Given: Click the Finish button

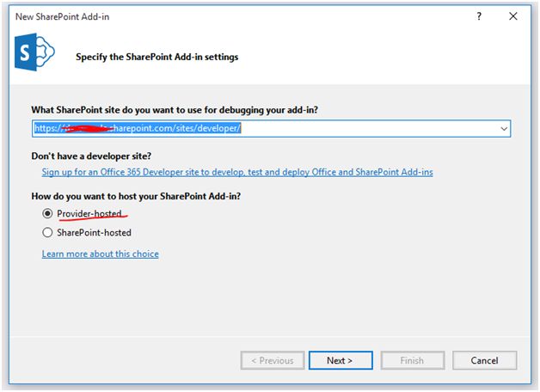Looking at the screenshot, I should 413,360.
